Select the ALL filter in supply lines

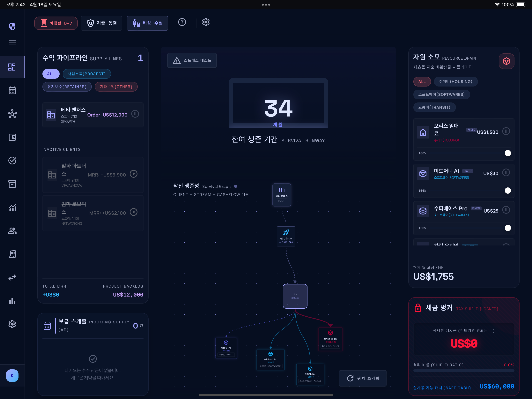click(x=51, y=74)
